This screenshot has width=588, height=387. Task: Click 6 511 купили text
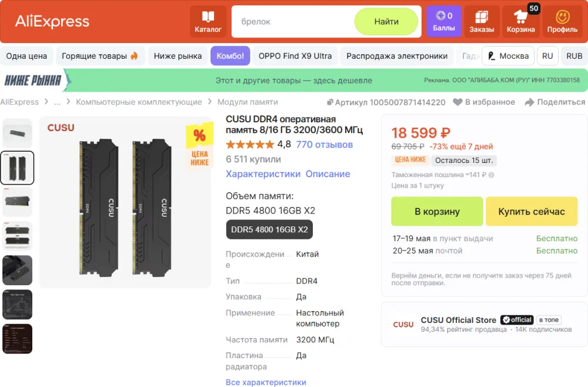click(x=253, y=159)
